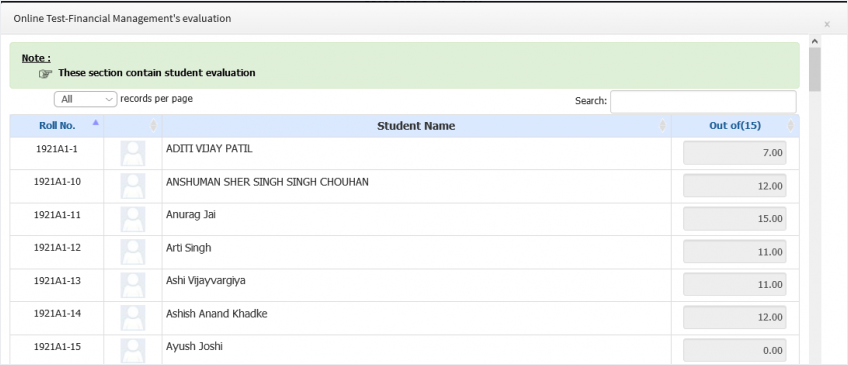
Task: Select Ayush Joshi's 0.00 score field
Action: pyautogui.click(x=734, y=351)
